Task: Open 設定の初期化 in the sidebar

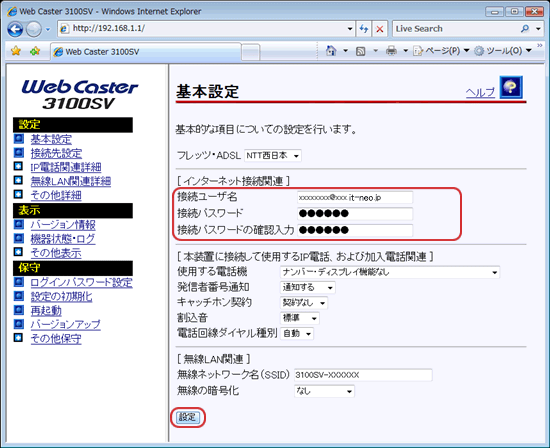Action: [61, 296]
